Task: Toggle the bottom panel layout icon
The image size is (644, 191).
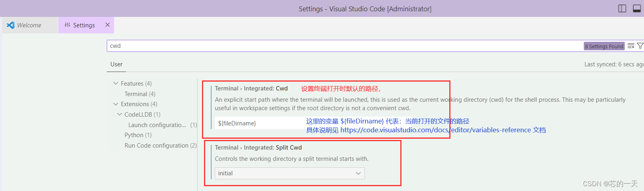Action: (x=637, y=8)
